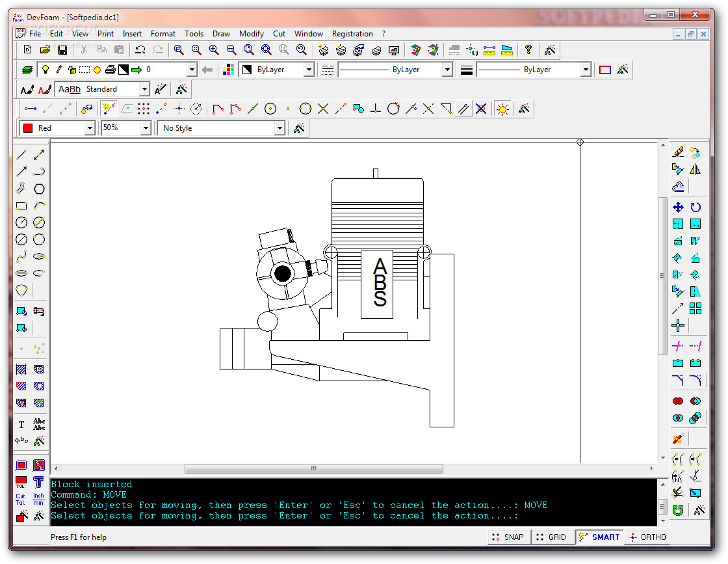Click the yellow sun layer state swatch
The image size is (728, 564).
click(x=97, y=70)
